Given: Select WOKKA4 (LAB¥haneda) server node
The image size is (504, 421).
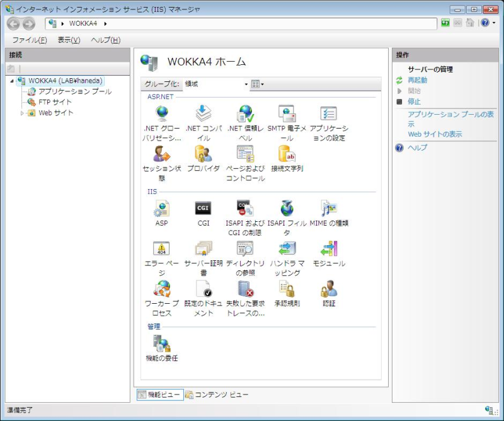Looking at the screenshot, I should point(66,81).
